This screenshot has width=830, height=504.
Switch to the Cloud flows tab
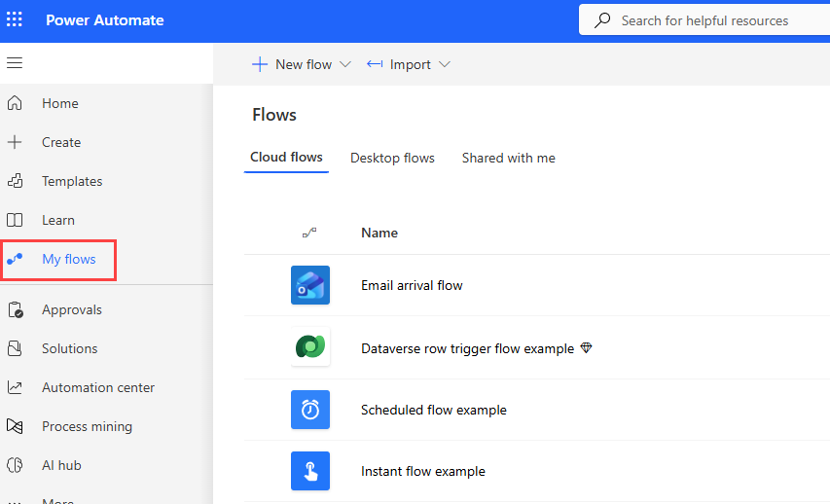click(x=286, y=158)
